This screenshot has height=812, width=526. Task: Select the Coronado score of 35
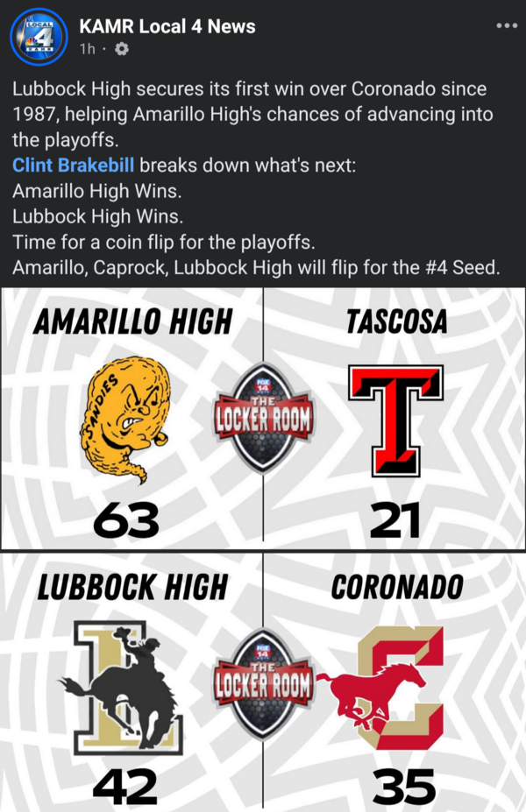(403, 787)
